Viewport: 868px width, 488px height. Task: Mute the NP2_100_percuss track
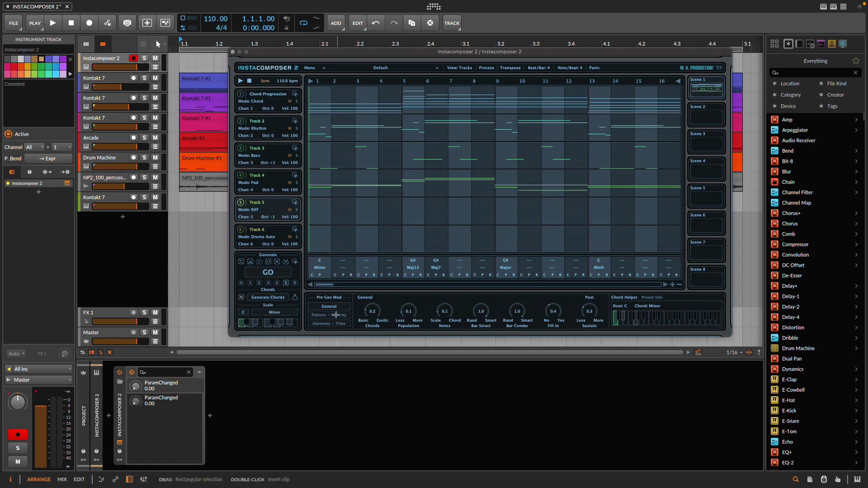[x=155, y=178]
